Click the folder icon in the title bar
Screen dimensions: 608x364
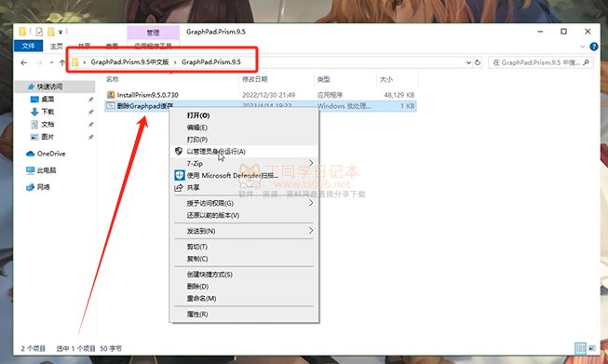pyautogui.click(x=22, y=32)
